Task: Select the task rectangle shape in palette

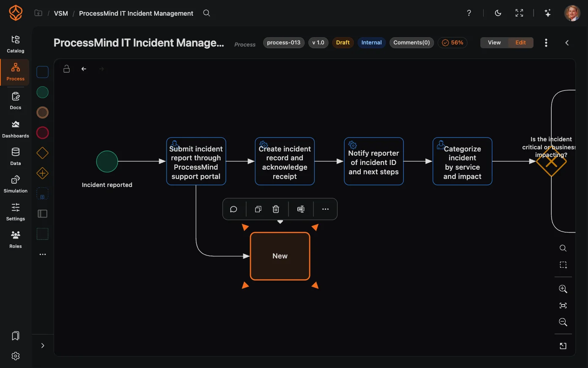Action: [x=43, y=72]
